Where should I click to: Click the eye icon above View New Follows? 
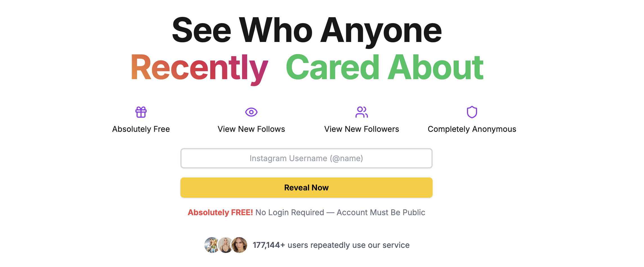[251, 112]
